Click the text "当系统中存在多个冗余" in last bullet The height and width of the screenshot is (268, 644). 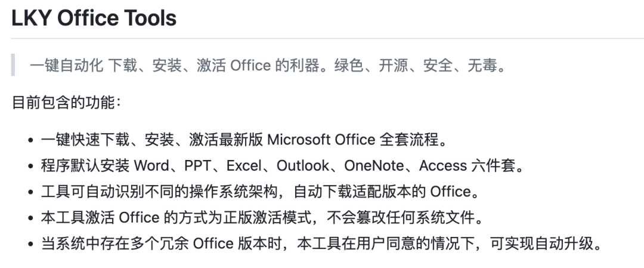[113, 244]
